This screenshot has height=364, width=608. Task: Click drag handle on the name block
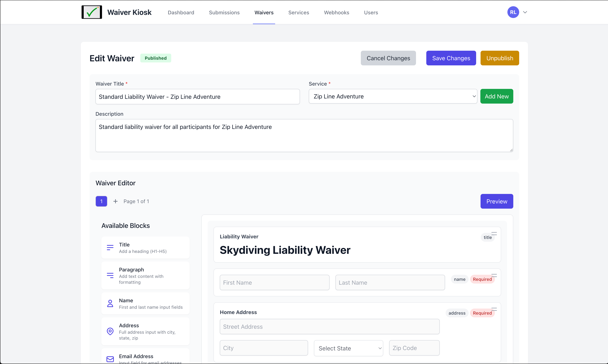tap(494, 275)
